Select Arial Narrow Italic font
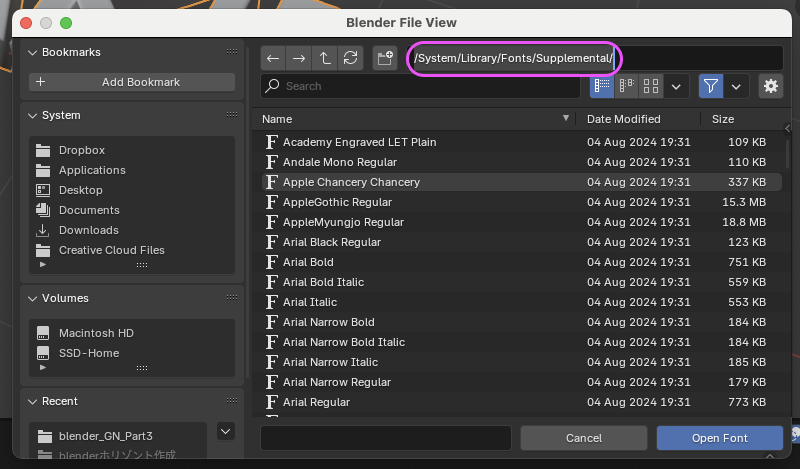 521,362
